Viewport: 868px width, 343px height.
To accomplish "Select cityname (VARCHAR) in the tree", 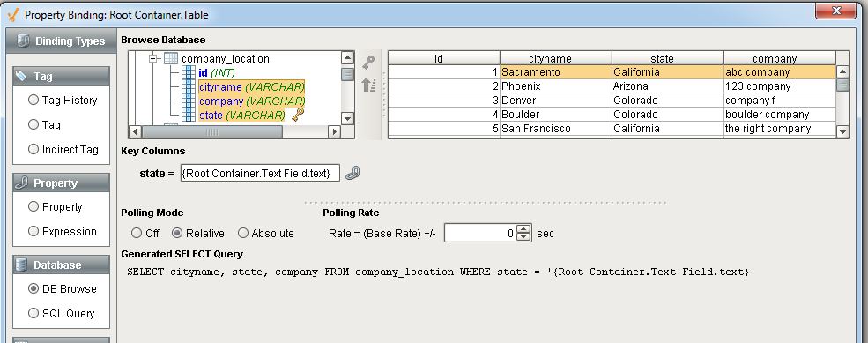I will click(252, 87).
